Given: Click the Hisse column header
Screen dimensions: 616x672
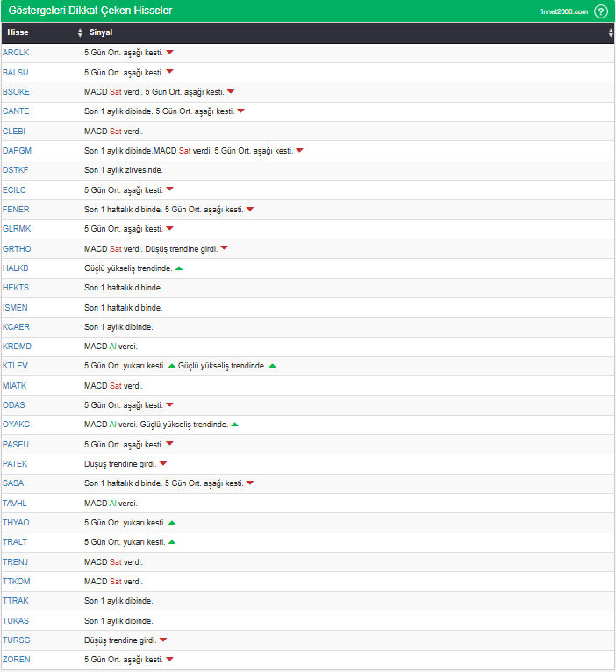Looking at the screenshot, I should (x=18, y=33).
